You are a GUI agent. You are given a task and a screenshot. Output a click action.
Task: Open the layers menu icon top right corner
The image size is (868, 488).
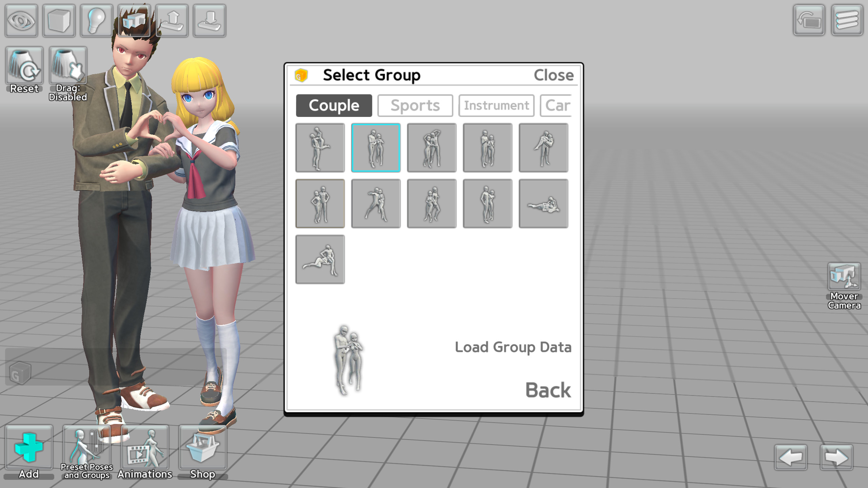(x=847, y=21)
